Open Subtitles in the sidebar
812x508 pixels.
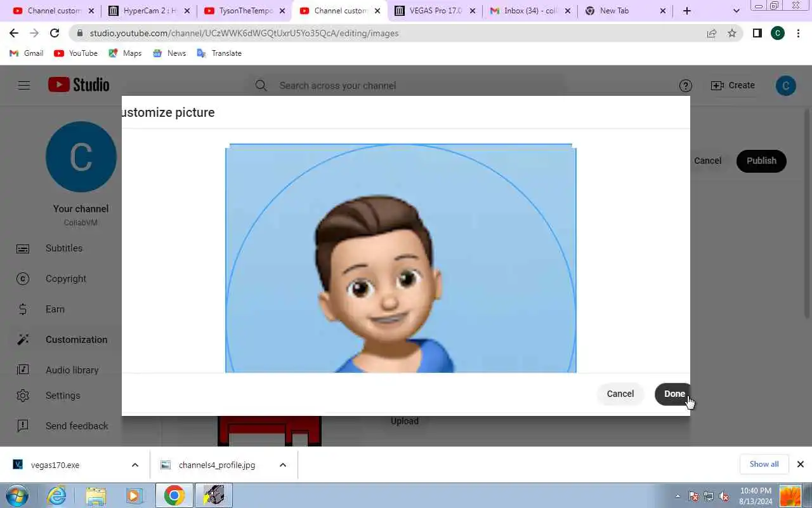[64, 248]
